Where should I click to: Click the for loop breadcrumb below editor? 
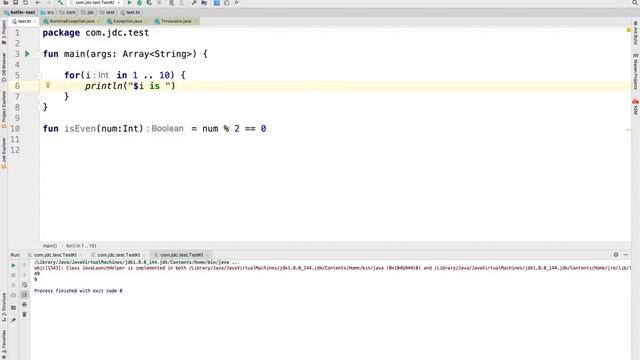tap(81, 246)
